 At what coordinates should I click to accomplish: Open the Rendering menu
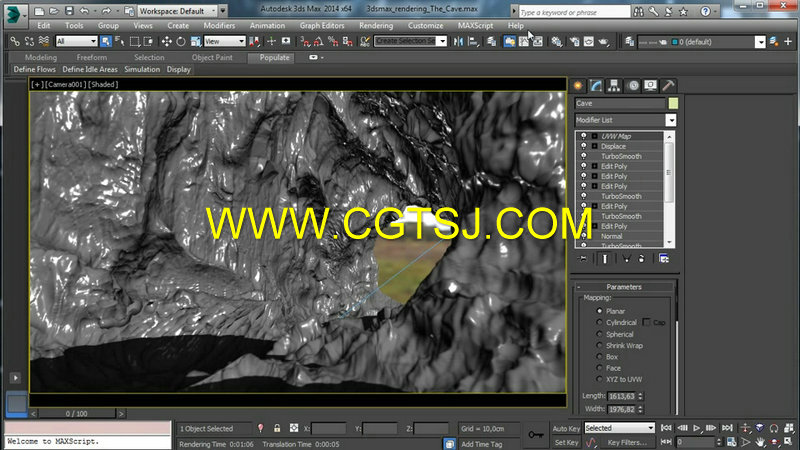376,26
